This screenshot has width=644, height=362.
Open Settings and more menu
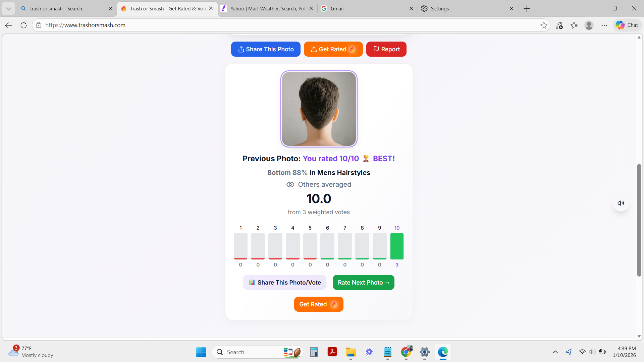coord(604,25)
